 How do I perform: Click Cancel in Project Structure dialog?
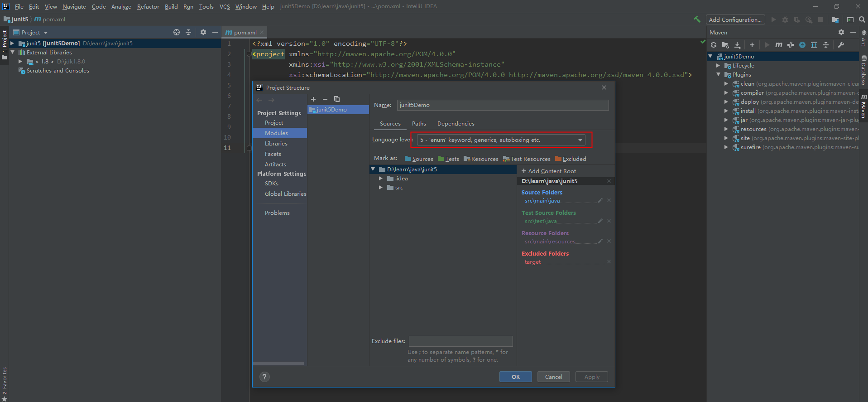point(553,377)
